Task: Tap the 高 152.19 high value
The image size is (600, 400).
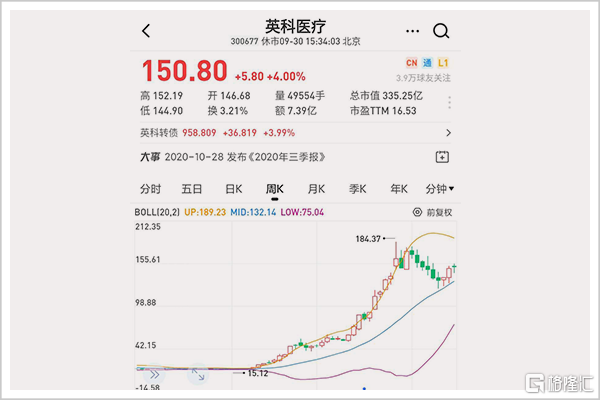Action: 161,96
